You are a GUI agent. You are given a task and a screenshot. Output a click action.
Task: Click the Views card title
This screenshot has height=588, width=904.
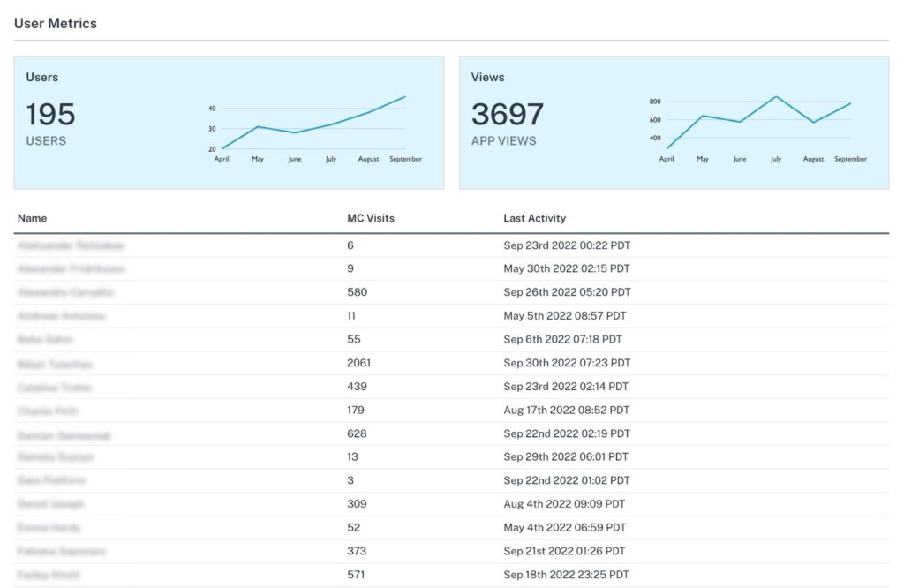tap(487, 77)
